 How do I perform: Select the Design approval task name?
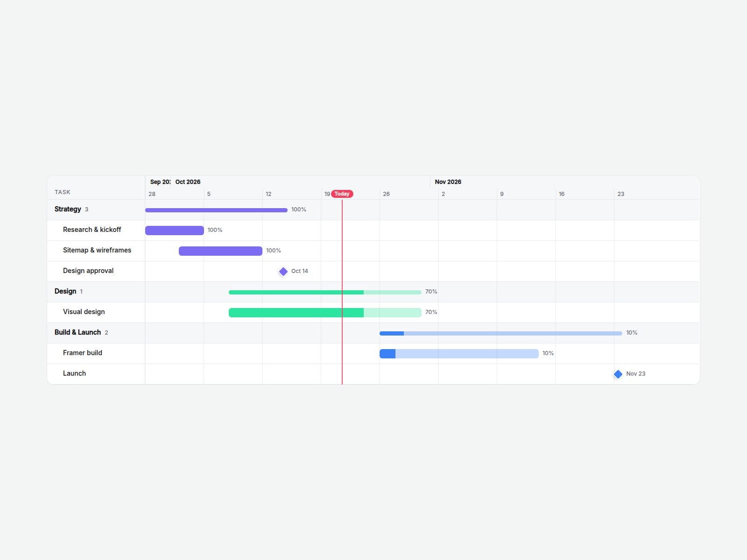(x=88, y=271)
